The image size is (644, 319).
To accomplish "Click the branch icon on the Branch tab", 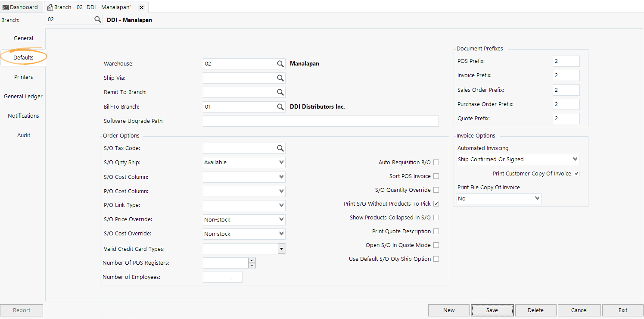I will [49, 7].
